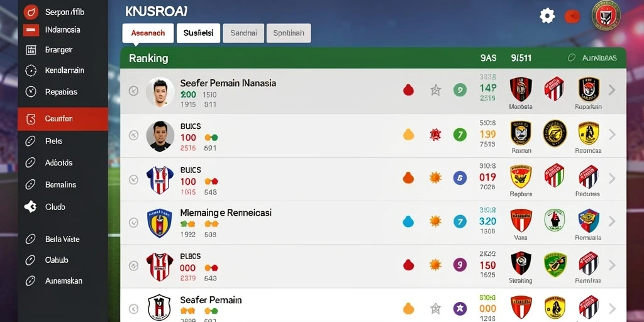Click the blue drop swatch in Mlemainge row
Screen dimensions: 644x322
408,222
